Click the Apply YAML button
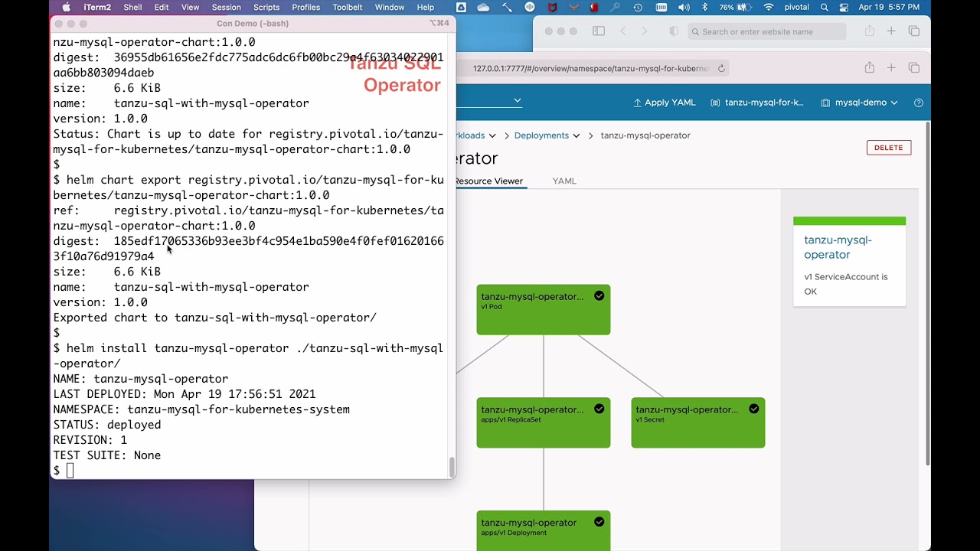 (664, 103)
